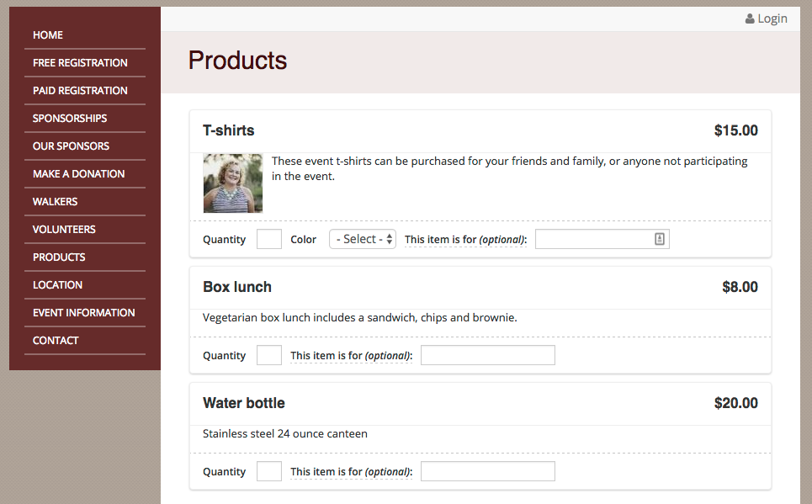Viewport: 812px width, 504px height.
Task: Select Products in the sidebar menu
Action: point(59,257)
